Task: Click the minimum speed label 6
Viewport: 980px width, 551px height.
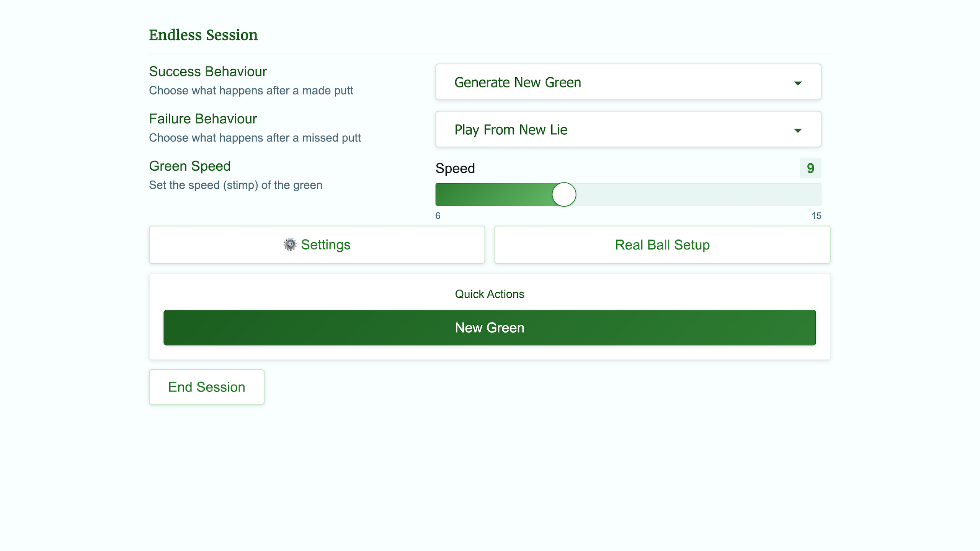Action: pyautogui.click(x=438, y=216)
